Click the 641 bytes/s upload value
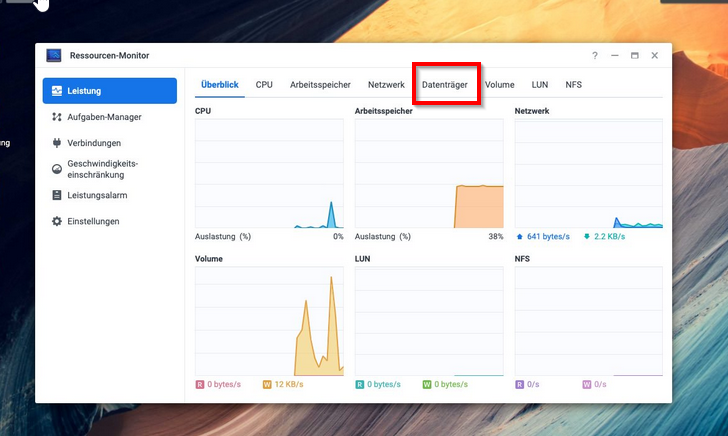Screen dimensions: 728x436 pyautogui.click(x=548, y=236)
